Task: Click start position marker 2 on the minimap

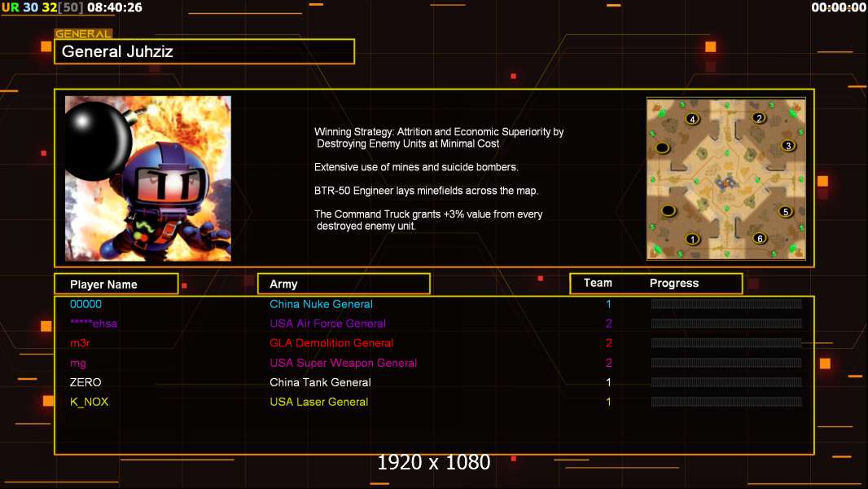Action: tap(759, 117)
